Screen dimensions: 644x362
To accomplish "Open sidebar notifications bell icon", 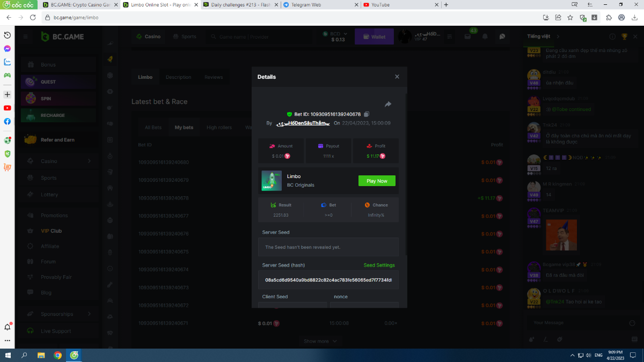I will click(x=8, y=327).
